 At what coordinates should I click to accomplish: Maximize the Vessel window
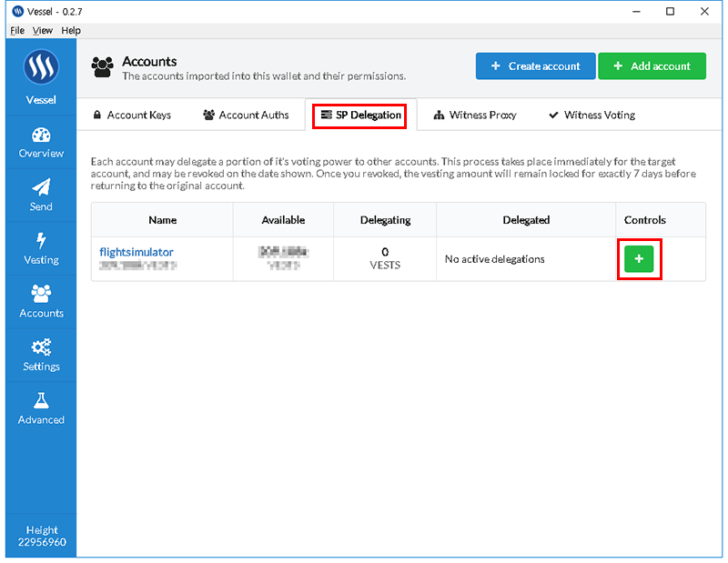click(x=670, y=11)
